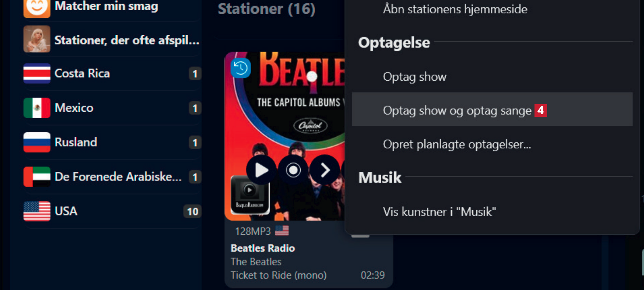Play the Beatles Radio station
This screenshot has width=644, height=290.
click(x=261, y=170)
